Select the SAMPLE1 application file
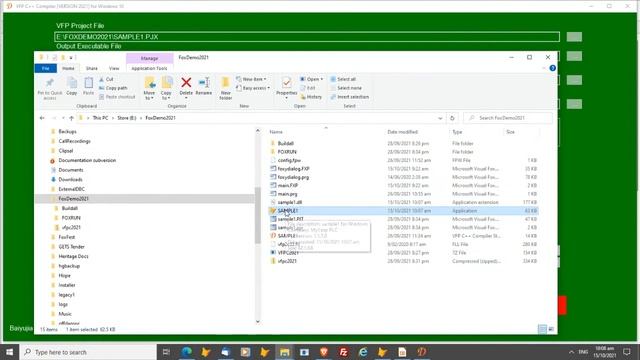The width and height of the screenshot is (640, 360). [288, 211]
